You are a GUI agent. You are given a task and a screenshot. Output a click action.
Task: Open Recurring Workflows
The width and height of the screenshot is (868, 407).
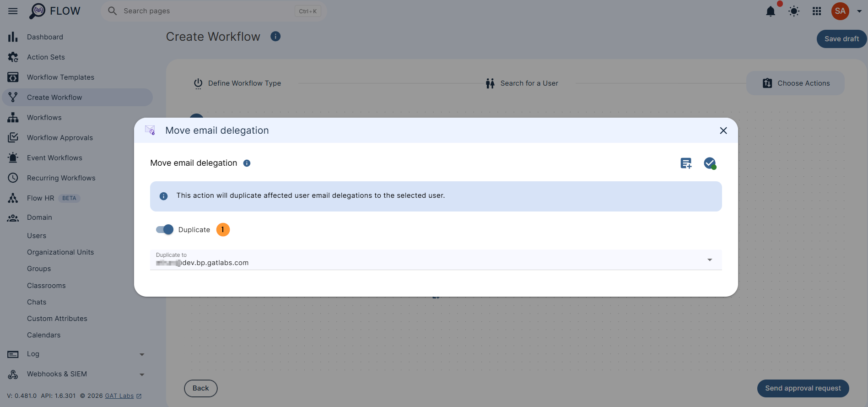pos(61,178)
